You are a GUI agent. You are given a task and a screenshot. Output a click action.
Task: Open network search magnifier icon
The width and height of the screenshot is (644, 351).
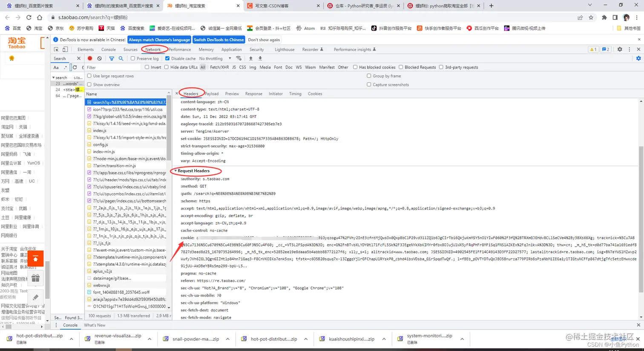(x=121, y=58)
